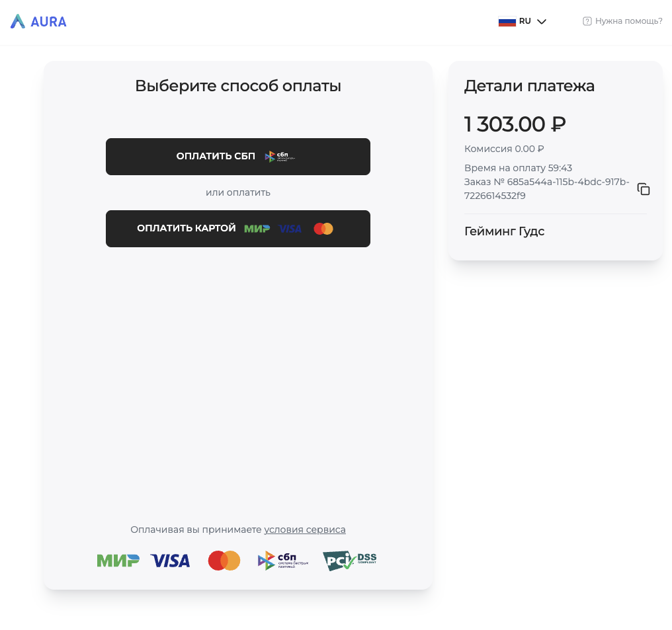Choose the pay by card button
This screenshot has width=672, height=630.
click(x=238, y=229)
